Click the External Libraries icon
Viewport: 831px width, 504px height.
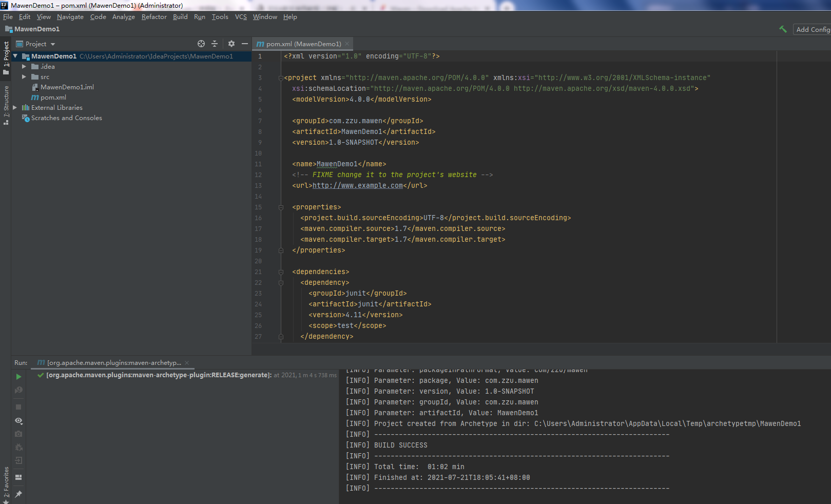coord(26,108)
